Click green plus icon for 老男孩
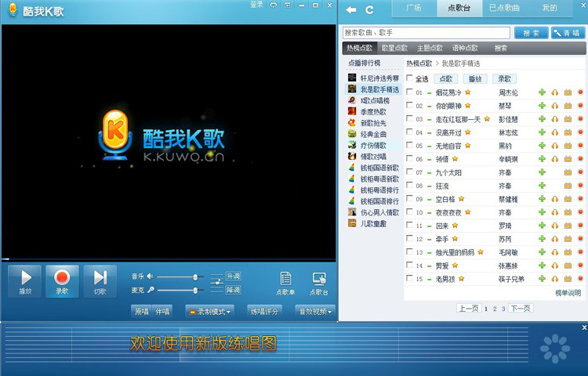The image size is (588, 376). (542, 279)
